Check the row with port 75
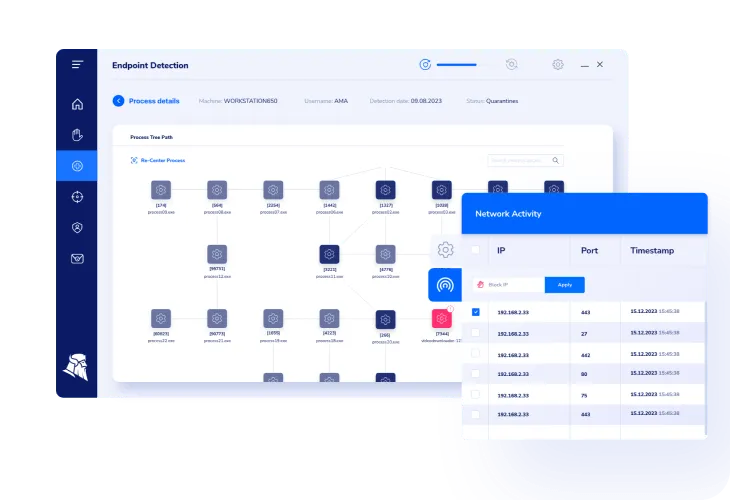The width and height of the screenshot is (730, 500). coord(475,394)
